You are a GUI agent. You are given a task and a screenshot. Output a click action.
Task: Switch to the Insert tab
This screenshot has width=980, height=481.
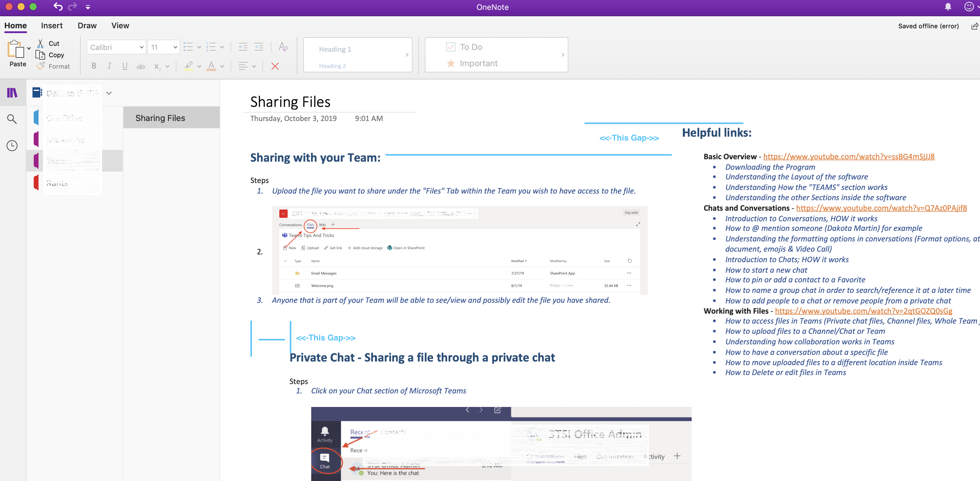pos(52,25)
